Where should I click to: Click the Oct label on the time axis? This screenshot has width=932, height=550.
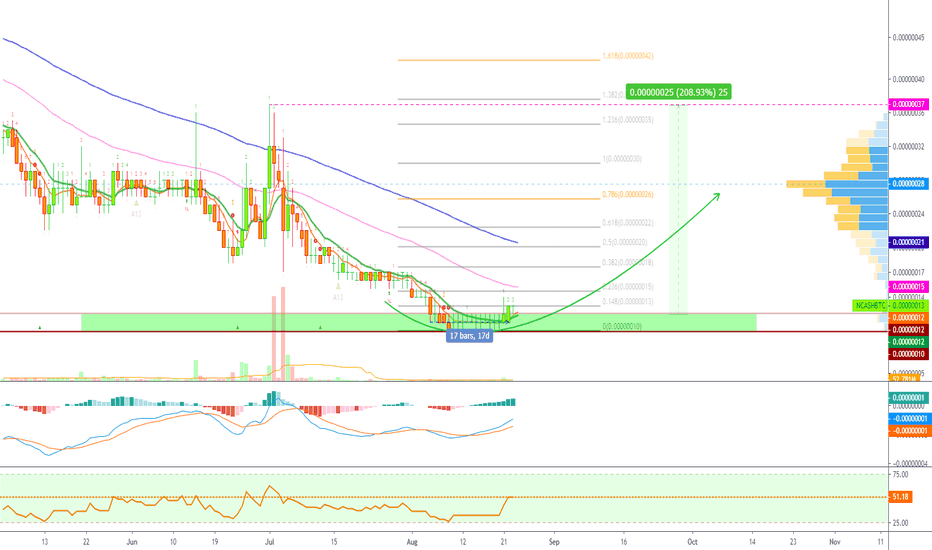click(x=692, y=542)
